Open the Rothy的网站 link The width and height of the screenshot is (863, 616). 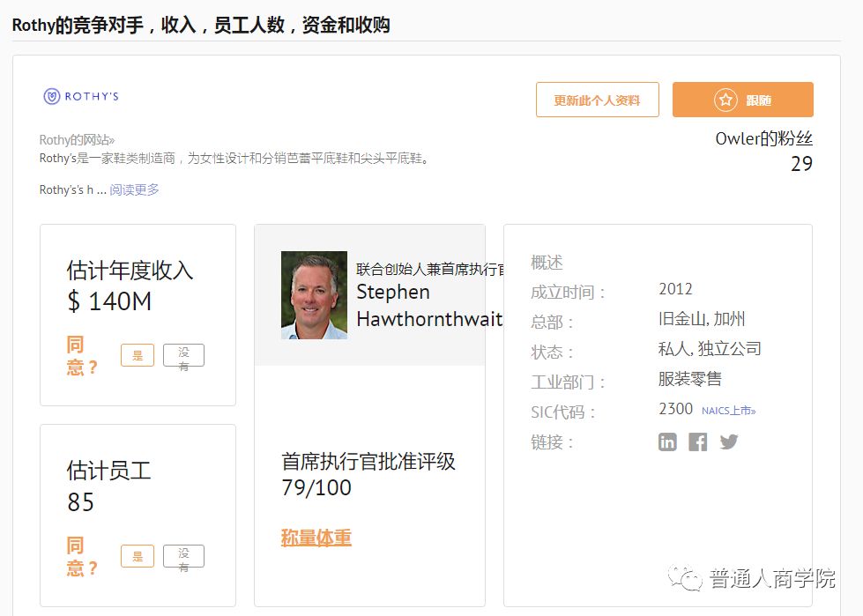[77, 140]
